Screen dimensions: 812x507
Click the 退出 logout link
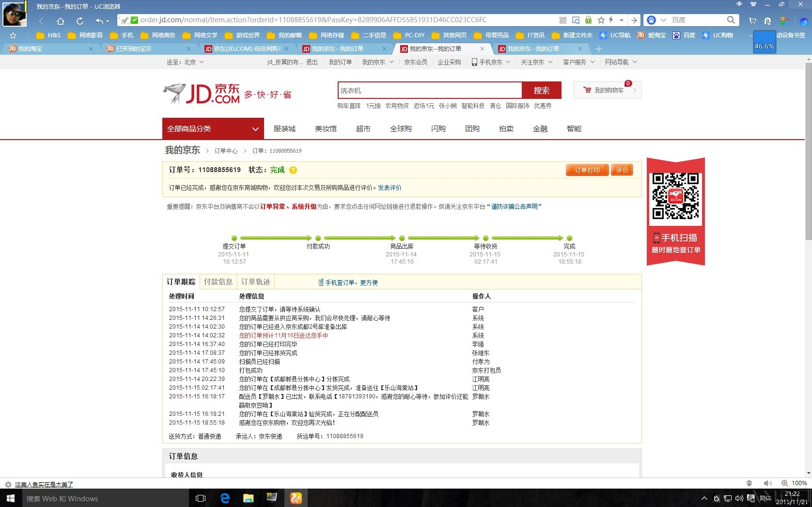coord(312,62)
